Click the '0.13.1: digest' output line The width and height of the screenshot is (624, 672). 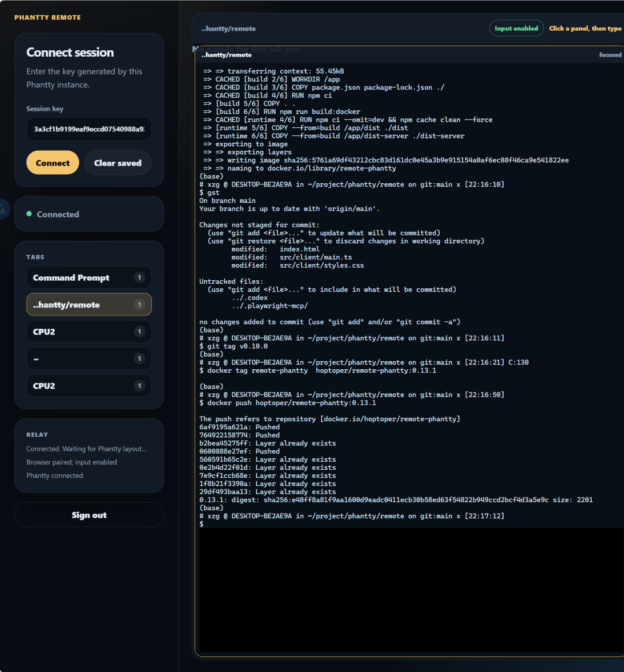tap(396, 500)
